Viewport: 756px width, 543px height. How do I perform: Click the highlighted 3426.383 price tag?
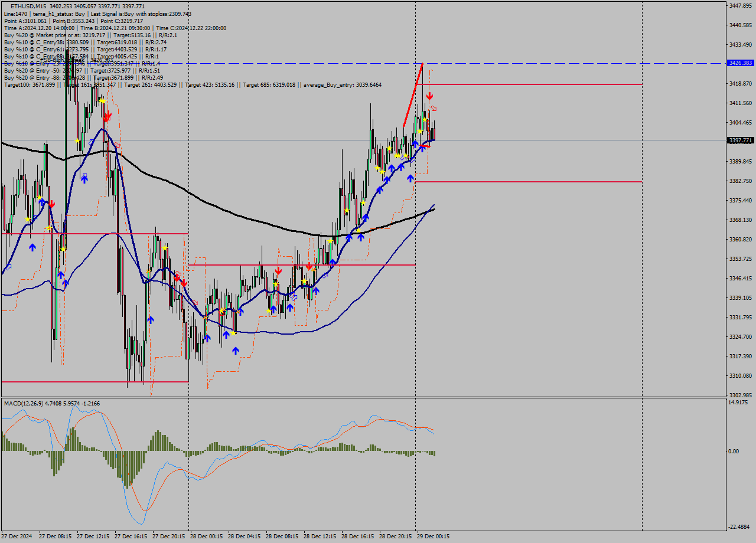point(741,63)
